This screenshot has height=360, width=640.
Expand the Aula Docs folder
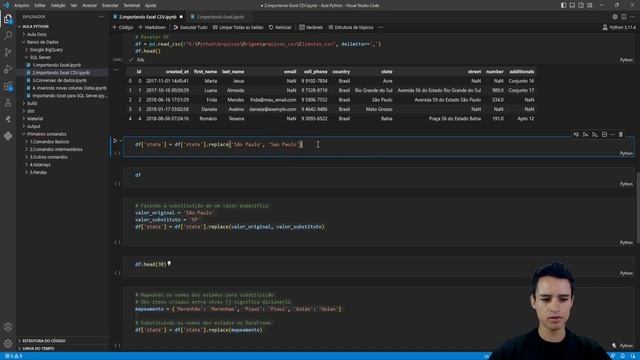[37, 34]
